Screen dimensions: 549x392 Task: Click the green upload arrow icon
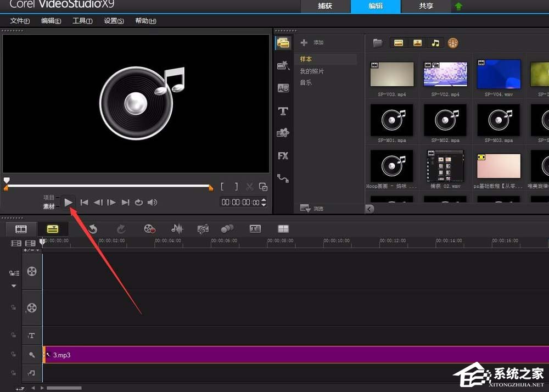click(x=458, y=6)
